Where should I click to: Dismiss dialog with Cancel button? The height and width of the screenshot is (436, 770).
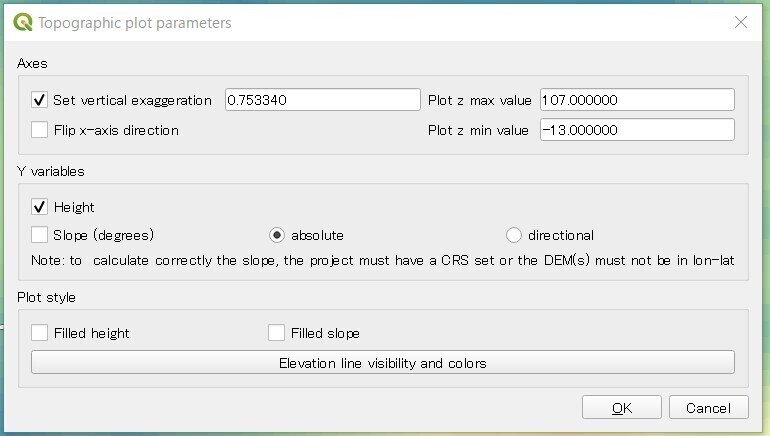[x=709, y=408]
